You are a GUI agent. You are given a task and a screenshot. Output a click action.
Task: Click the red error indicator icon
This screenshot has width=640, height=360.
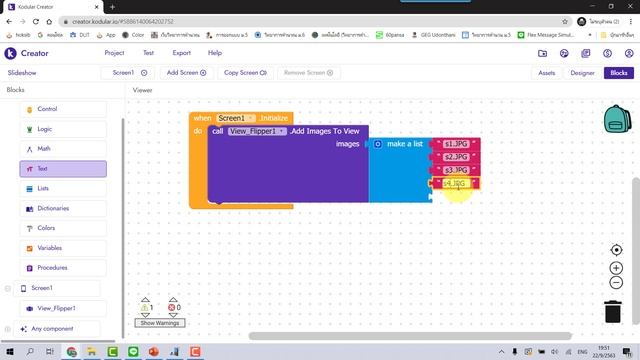point(172,307)
